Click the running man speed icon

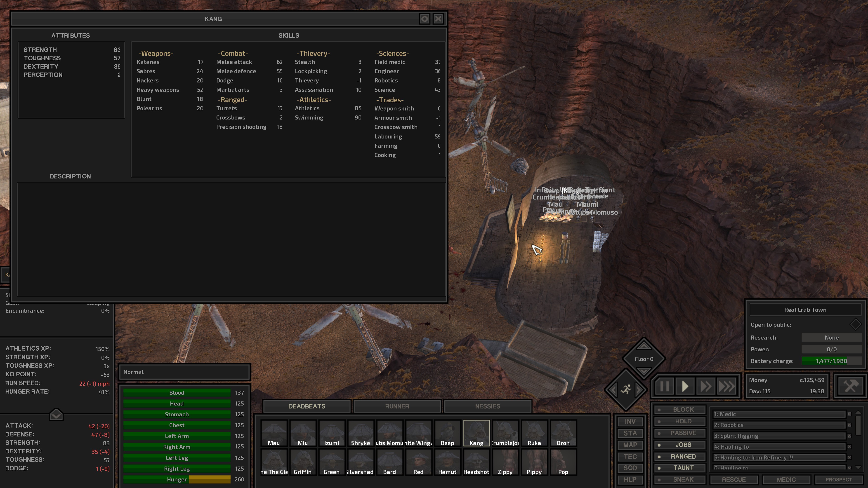[x=626, y=390]
